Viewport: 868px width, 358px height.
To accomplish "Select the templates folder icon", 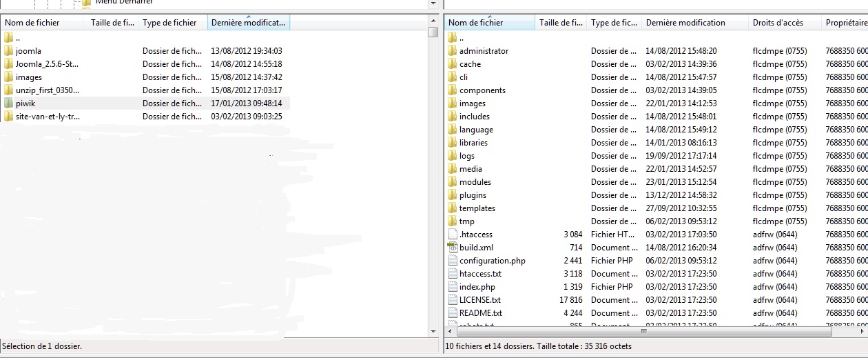I will tap(452, 208).
